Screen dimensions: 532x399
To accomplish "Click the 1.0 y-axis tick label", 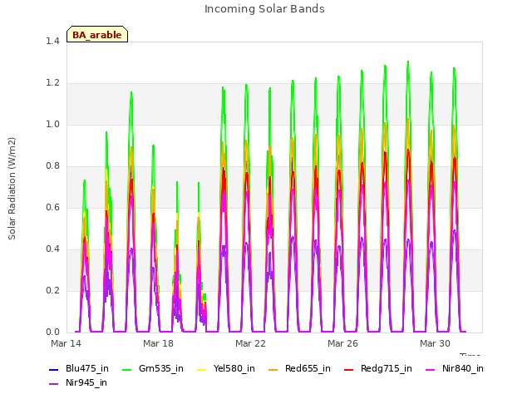I will (x=52, y=125).
